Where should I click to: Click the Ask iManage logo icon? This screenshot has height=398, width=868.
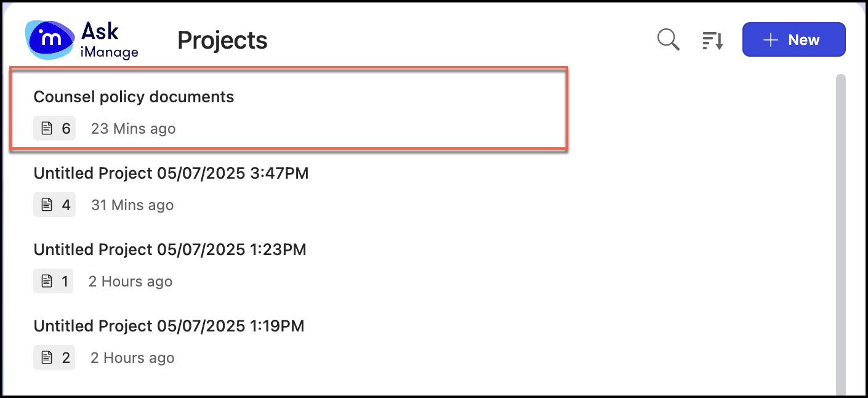[49, 39]
